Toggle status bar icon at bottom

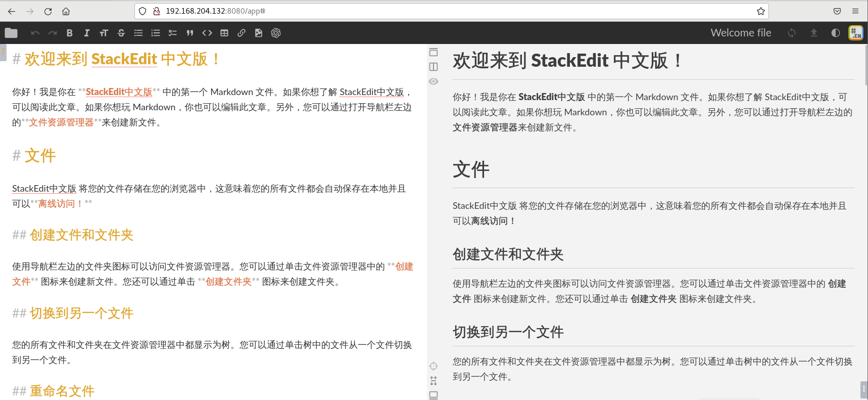[433, 395]
